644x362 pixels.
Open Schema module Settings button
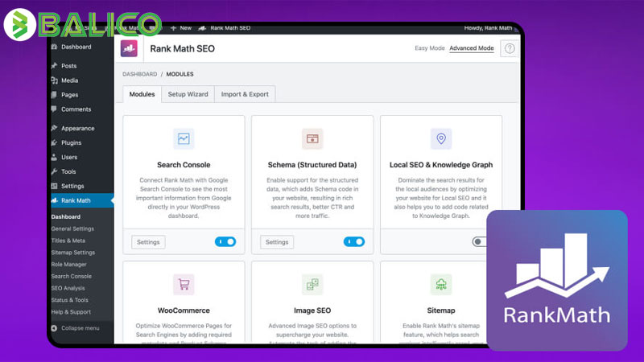pyautogui.click(x=277, y=242)
